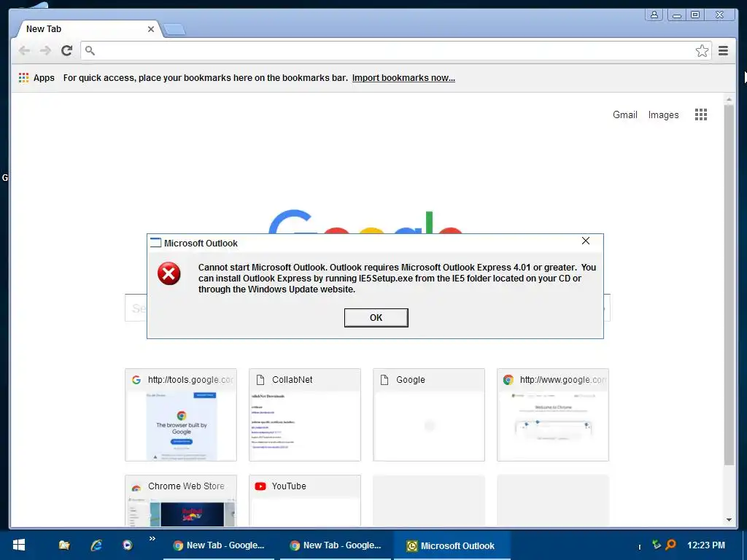Image resolution: width=747 pixels, height=560 pixels.
Task: Open the Google apps grid
Action: (x=701, y=114)
